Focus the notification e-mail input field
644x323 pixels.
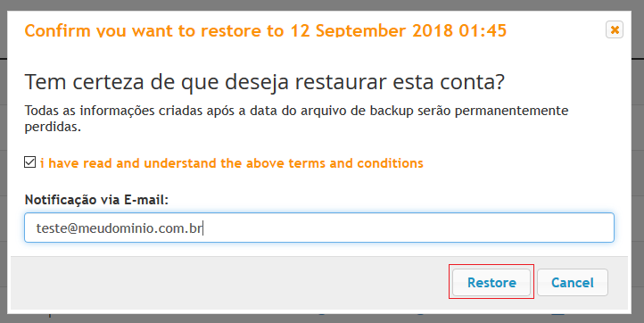coord(319,228)
